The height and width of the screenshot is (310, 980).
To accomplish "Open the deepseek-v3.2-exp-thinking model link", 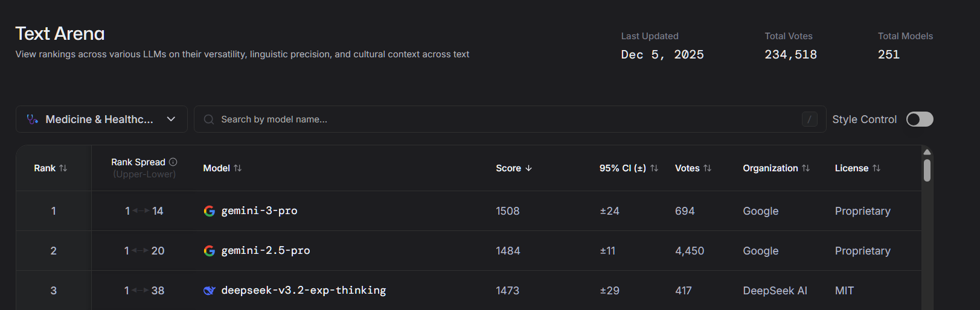I will click(x=303, y=291).
